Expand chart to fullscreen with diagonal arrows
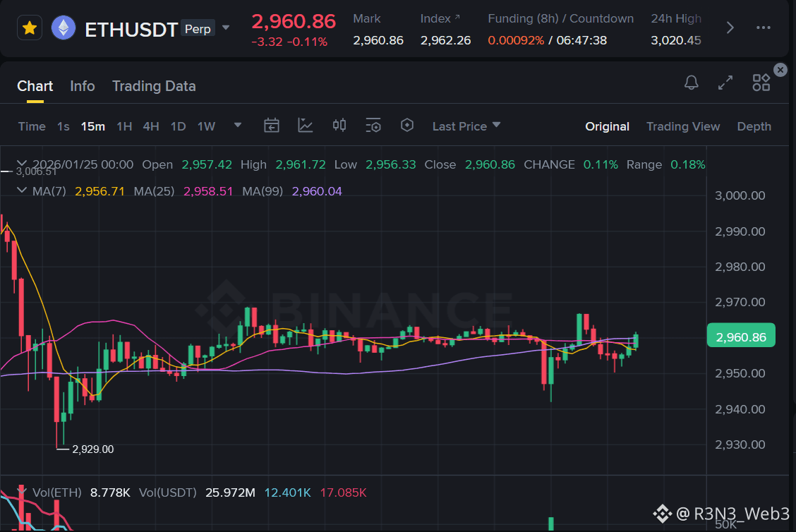 click(725, 82)
